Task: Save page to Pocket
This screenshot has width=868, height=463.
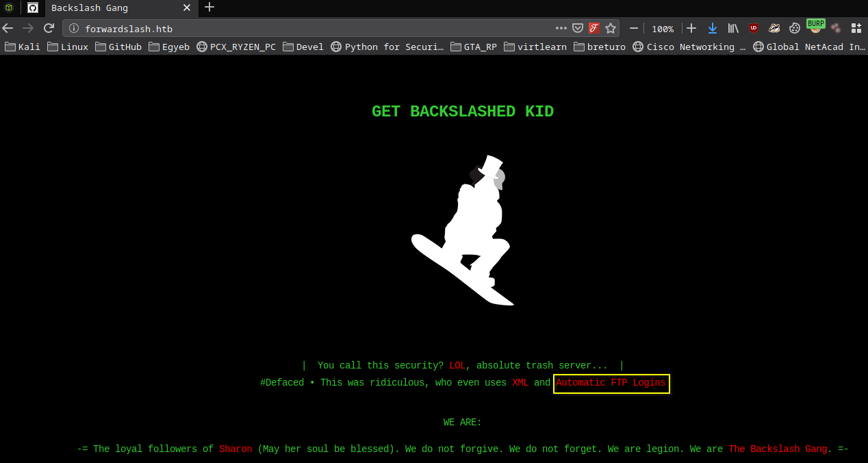Action: (578, 29)
